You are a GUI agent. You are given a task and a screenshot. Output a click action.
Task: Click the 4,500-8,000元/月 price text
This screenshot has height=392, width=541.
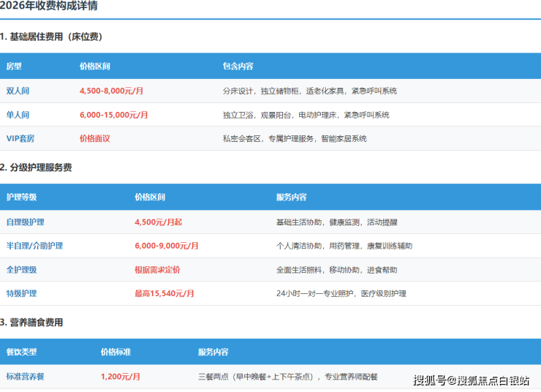(111, 91)
